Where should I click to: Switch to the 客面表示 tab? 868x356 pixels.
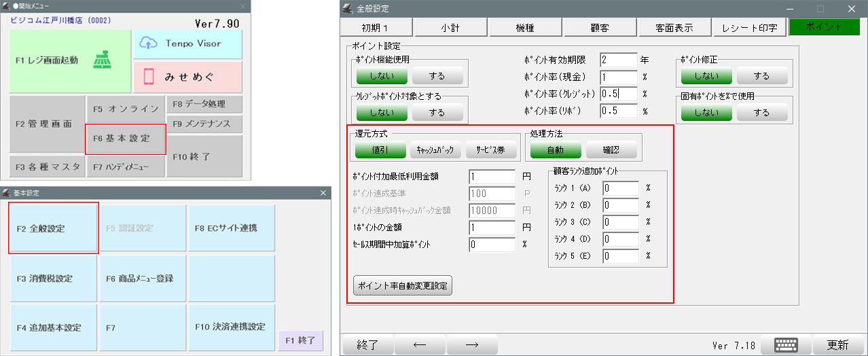point(675,27)
